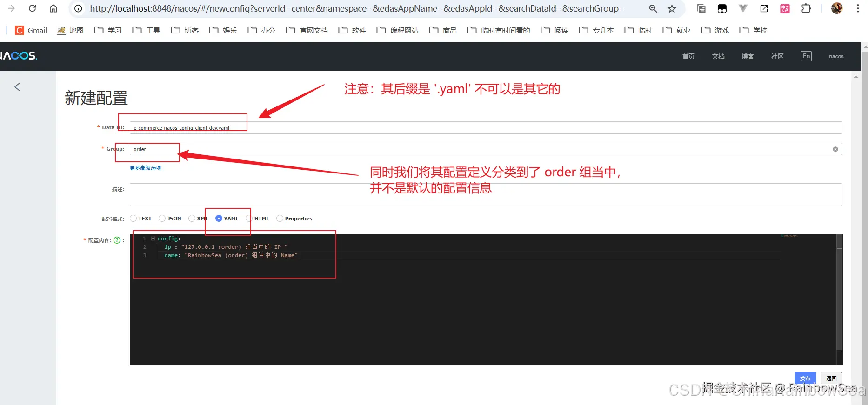The height and width of the screenshot is (405, 868).
Task: Open the 就业 bookmark folder
Action: [676, 30]
